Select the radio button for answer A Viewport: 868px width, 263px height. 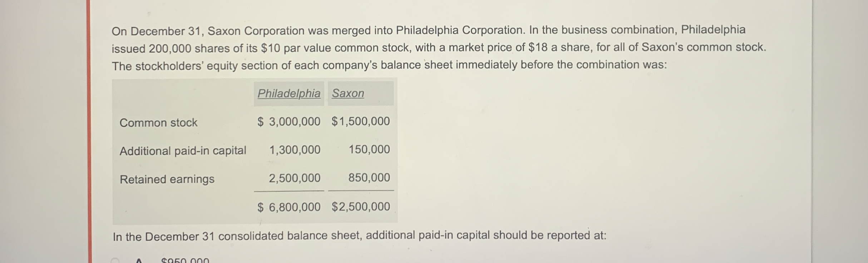[x=115, y=260]
